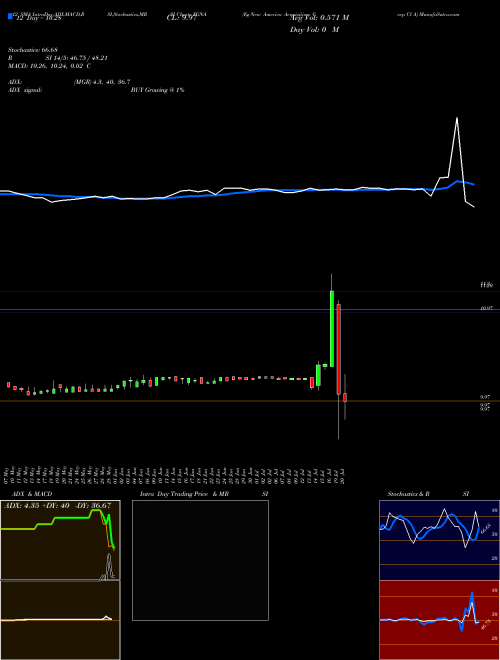Click the 'Avg Vol: 0.571 M' text
The height and width of the screenshot is (660, 500).
pos(320,18)
